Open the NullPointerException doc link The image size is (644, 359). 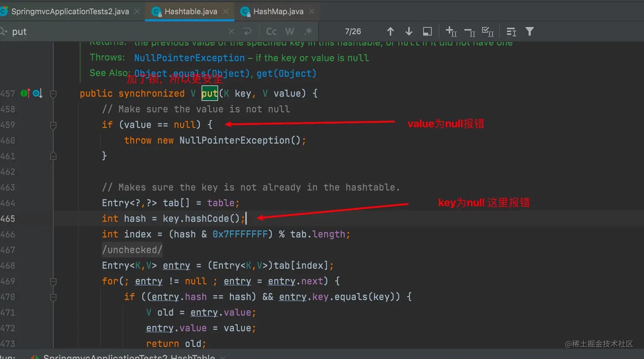190,58
